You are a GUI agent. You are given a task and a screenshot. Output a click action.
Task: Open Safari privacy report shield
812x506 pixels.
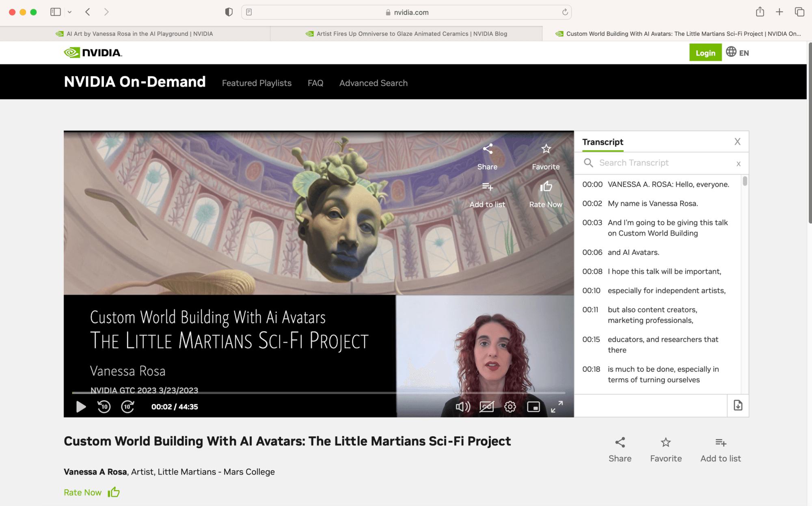(229, 12)
